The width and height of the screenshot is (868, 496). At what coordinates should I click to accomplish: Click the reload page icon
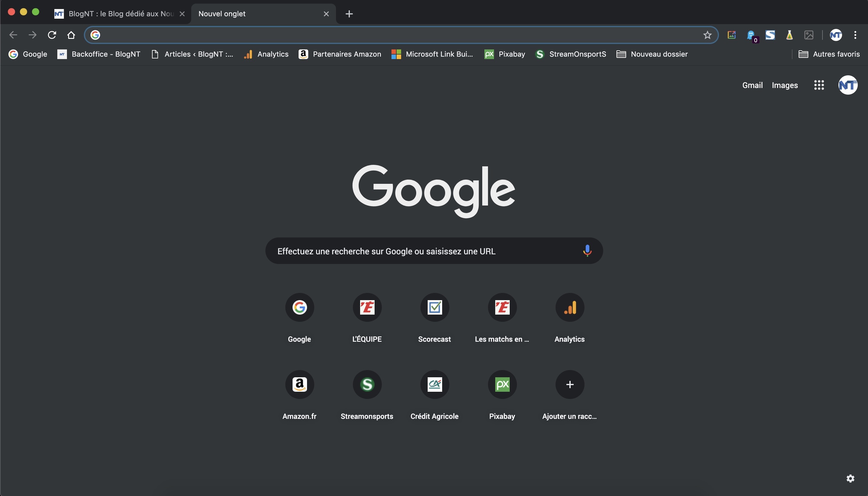(x=52, y=35)
